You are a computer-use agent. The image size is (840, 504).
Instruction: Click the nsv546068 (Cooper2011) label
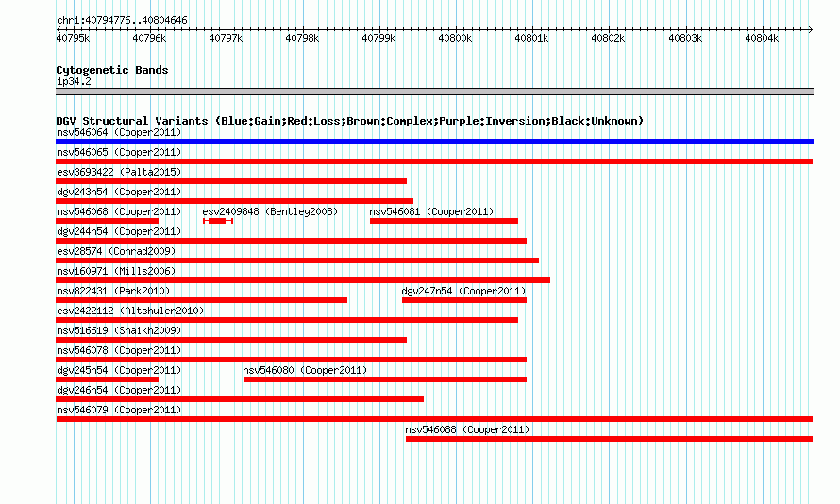(x=119, y=211)
